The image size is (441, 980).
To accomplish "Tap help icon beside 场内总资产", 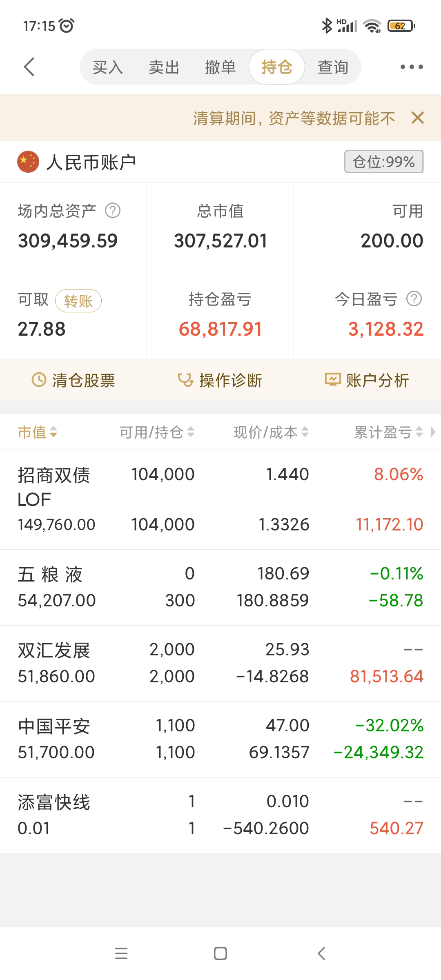I will point(113,211).
